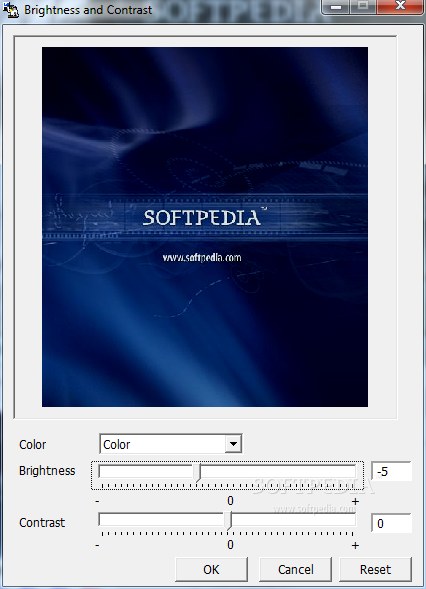Reset values with the Reset button
Image resolution: width=426 pixels, height=589 pixels.
[x=375, y=569]
